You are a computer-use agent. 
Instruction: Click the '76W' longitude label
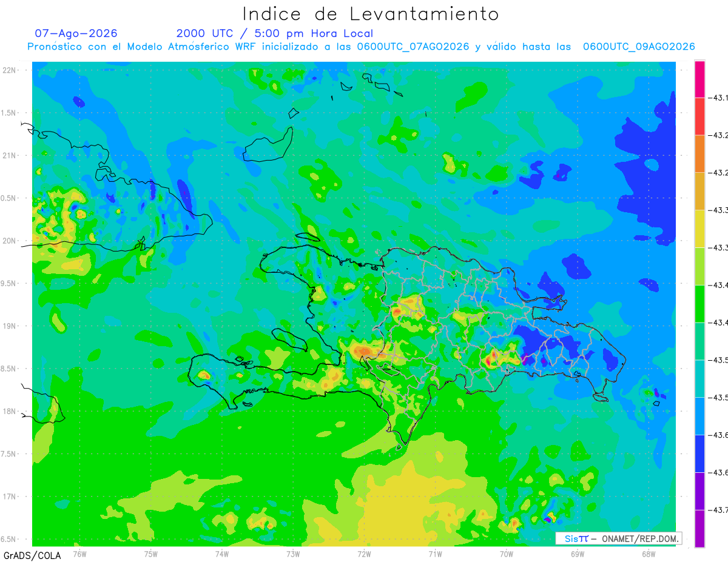pos(79,554)
